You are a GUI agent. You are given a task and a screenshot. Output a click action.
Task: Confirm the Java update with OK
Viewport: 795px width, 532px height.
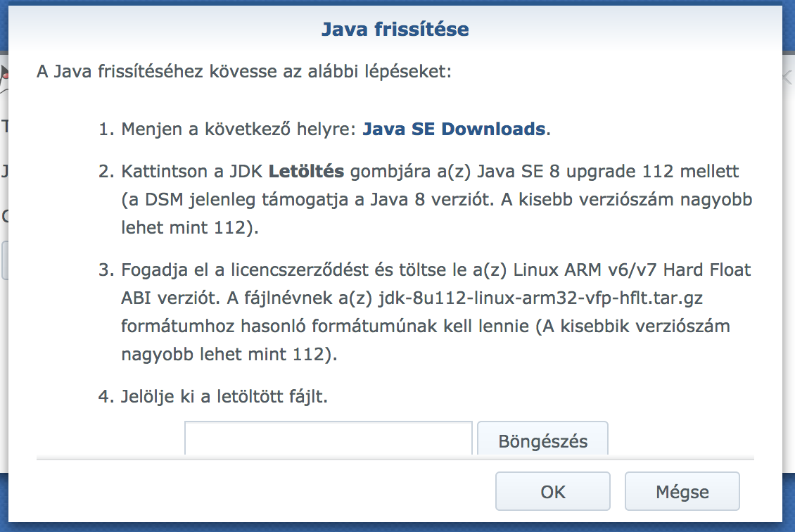(x=552, y=490)
